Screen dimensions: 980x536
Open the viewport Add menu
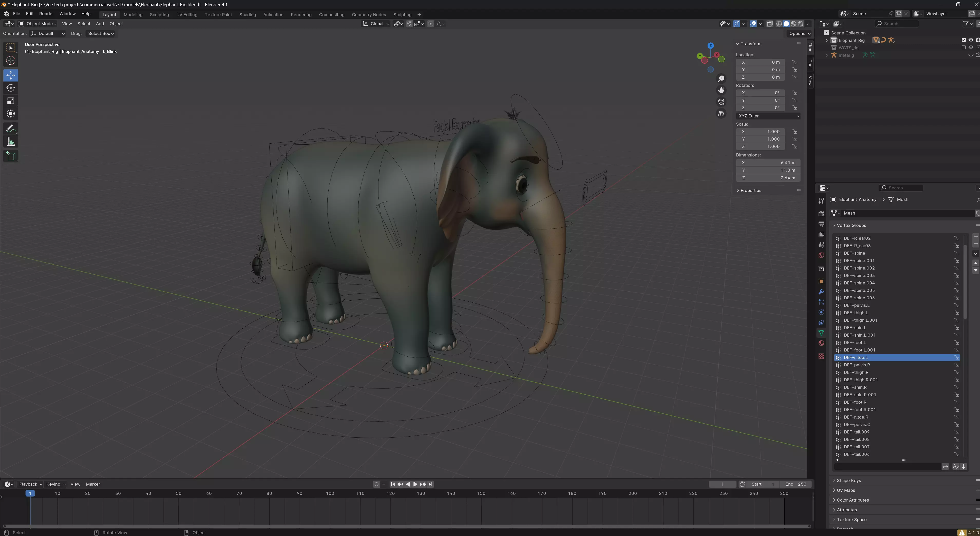100,24
